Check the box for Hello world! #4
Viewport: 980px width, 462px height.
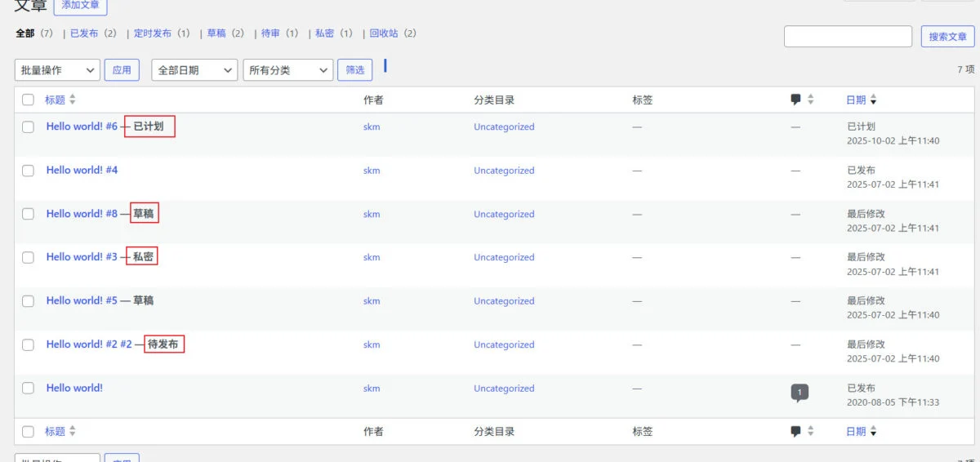coord(28,171)
